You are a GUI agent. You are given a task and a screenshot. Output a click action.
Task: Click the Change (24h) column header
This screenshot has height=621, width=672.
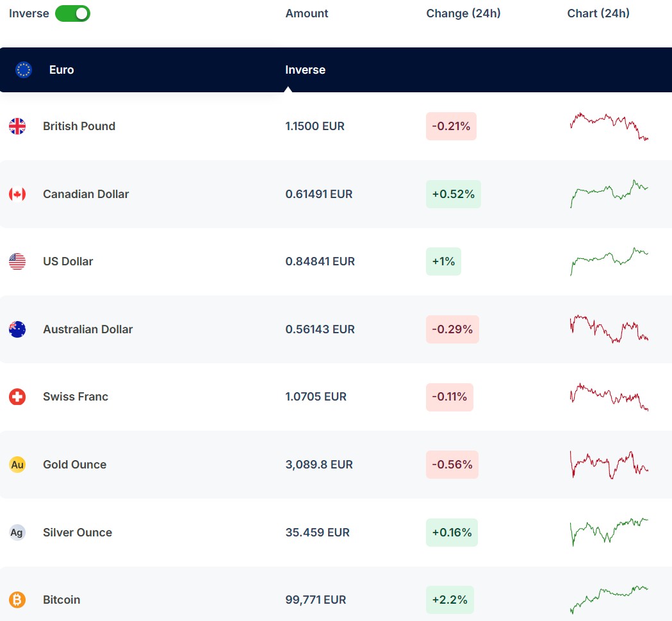[463, 13]
